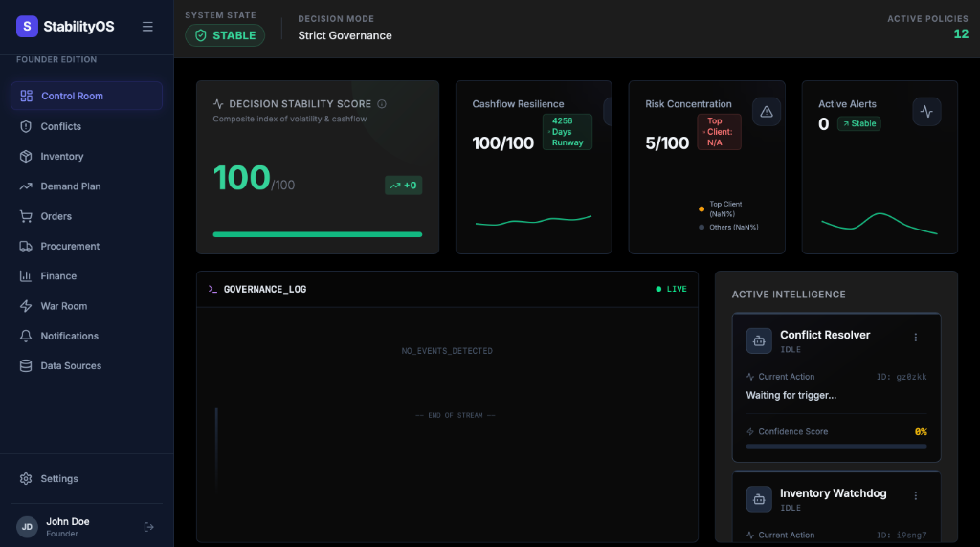Screen dimensions: 980x547
Task: Click the warning triangle icon in Risk Concentration
Action: point(766,112)
